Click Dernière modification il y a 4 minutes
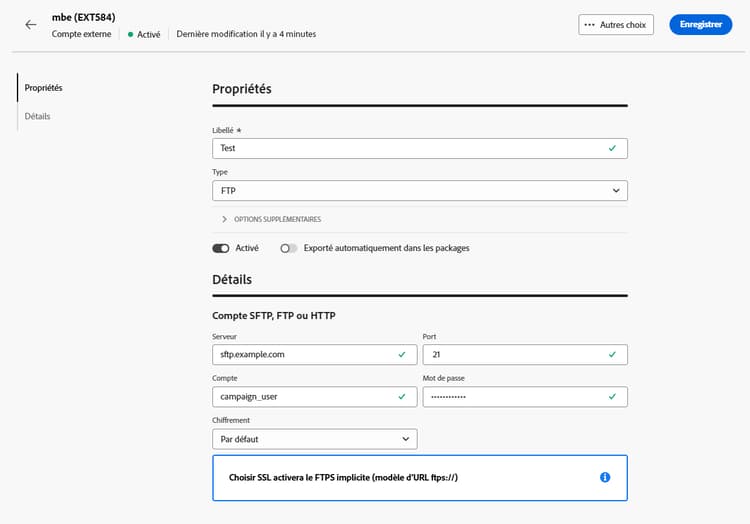Image resolution: width=750 pixels, height=524 pixels. point(246,34)
